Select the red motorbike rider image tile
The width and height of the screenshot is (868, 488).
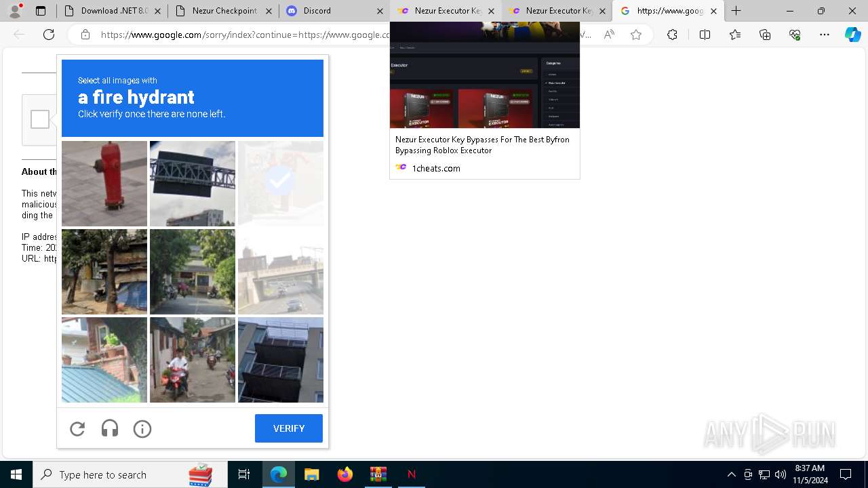tap(193, 360)
